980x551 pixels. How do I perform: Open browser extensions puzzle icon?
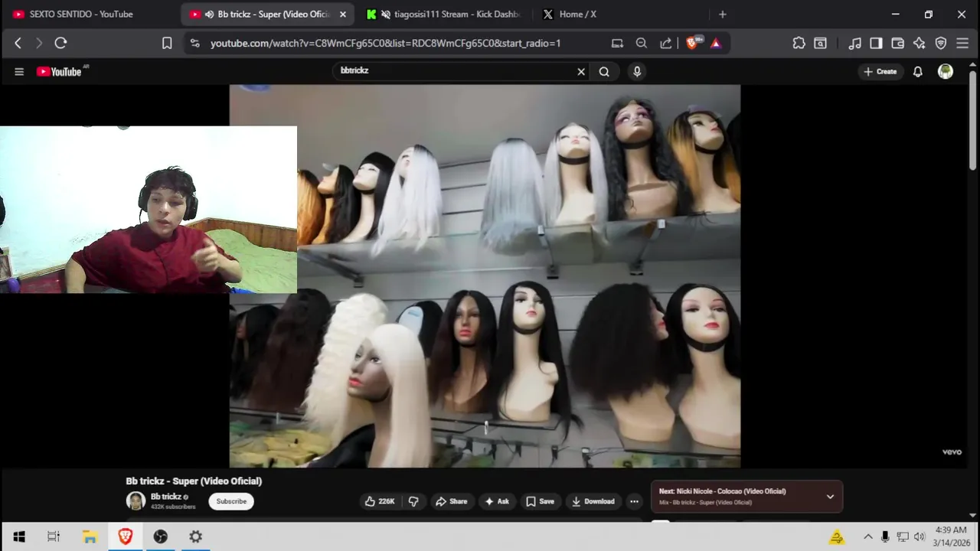tap(799, 44)
